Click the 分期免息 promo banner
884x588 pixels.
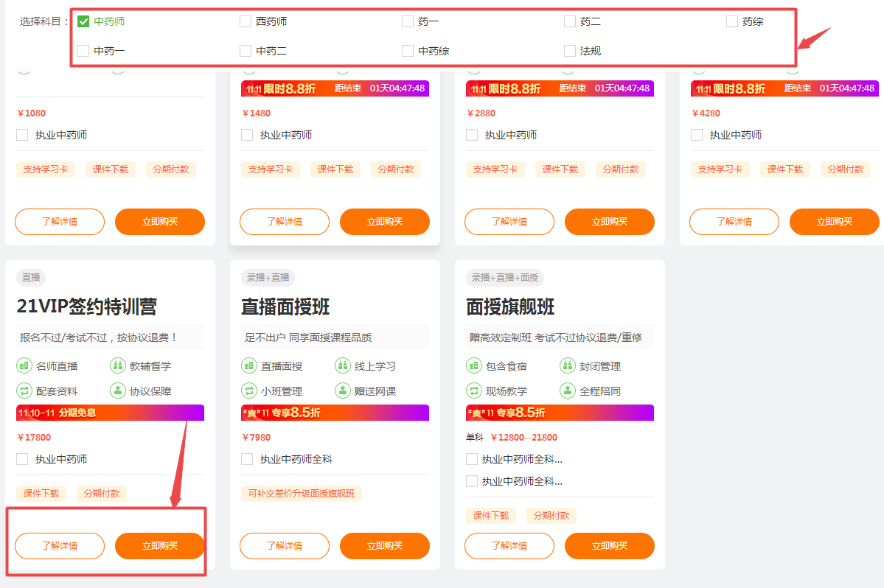pos(110,413)
